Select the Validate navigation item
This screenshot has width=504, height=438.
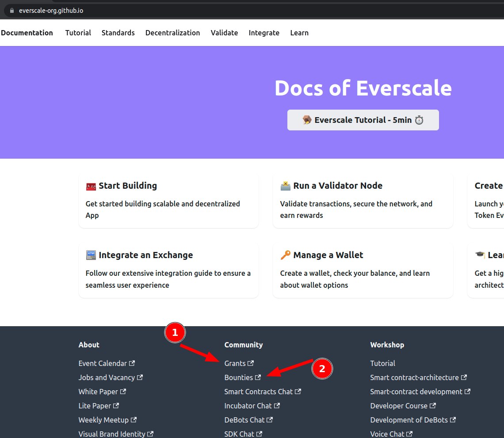[x=224, y=33]
